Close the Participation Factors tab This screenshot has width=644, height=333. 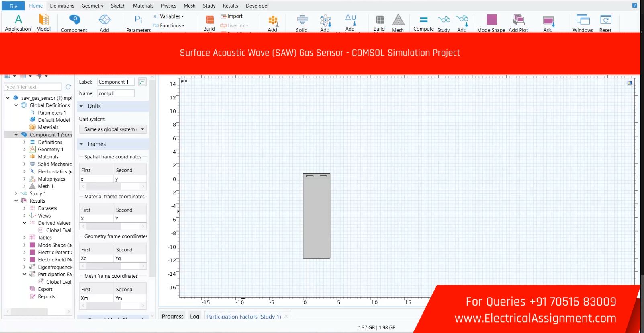point(286,316)
